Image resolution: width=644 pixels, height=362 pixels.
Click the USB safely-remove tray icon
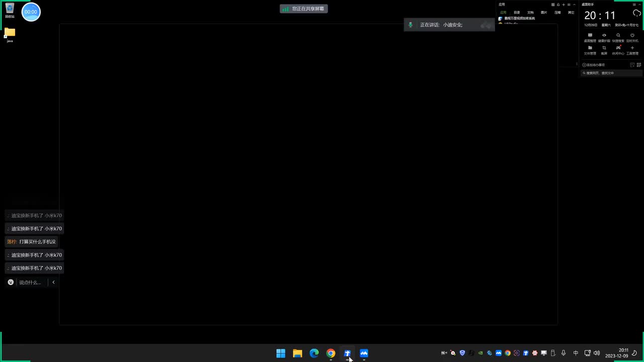(x=553, y=353)
